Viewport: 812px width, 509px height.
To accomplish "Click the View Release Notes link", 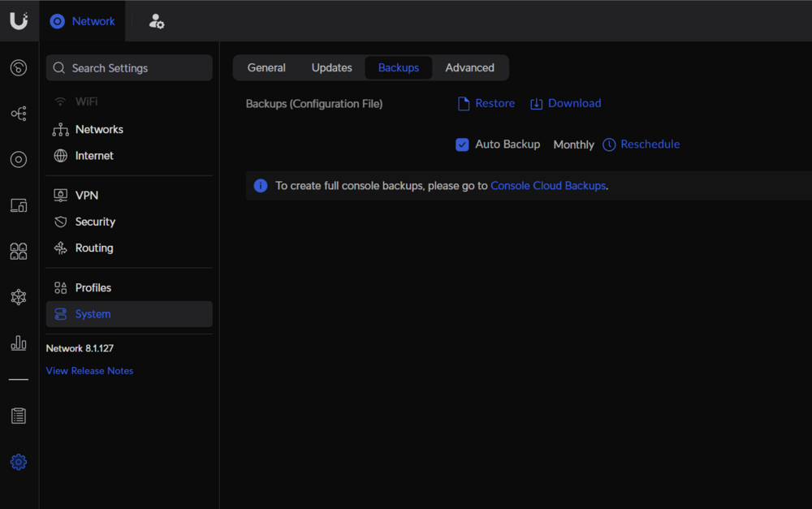I will [89, 371].
